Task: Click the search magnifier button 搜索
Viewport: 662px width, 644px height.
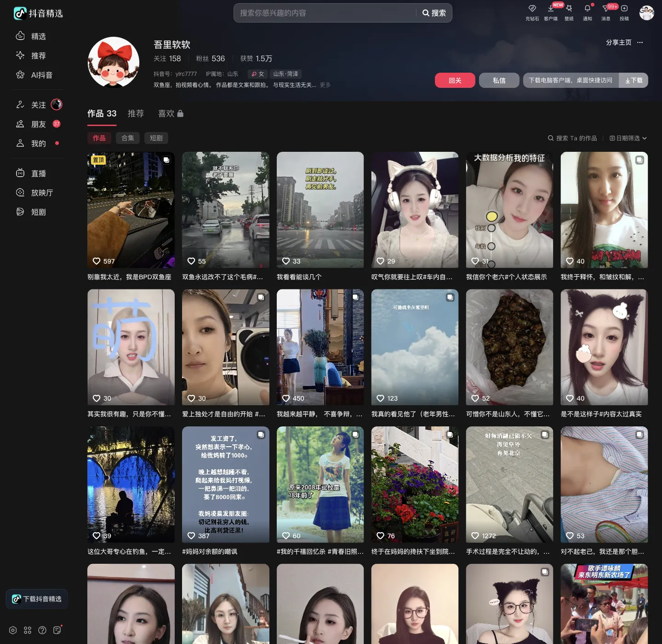Action: [x=434, y=13]
